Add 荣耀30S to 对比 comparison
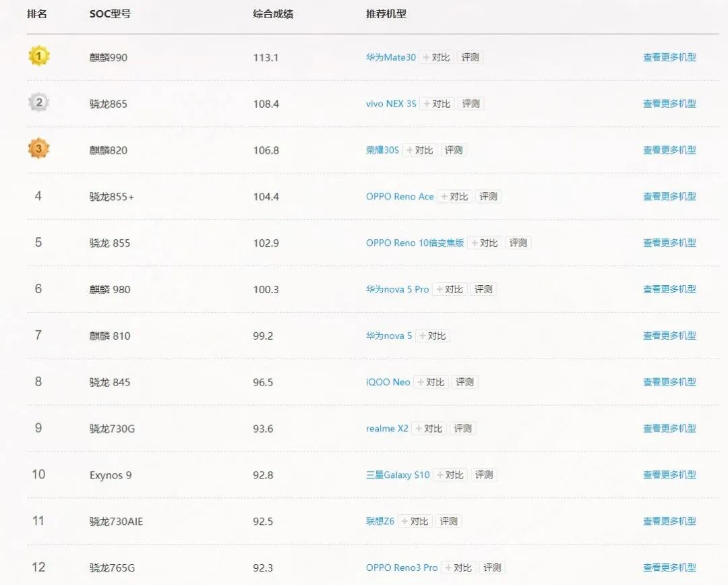The width and height of the screenshot is (728, 585). pyautogui.click(x=420, y=150)
